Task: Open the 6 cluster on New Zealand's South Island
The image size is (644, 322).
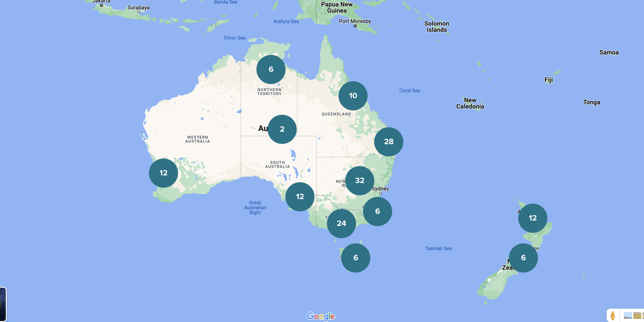Action: coord(523,258)
